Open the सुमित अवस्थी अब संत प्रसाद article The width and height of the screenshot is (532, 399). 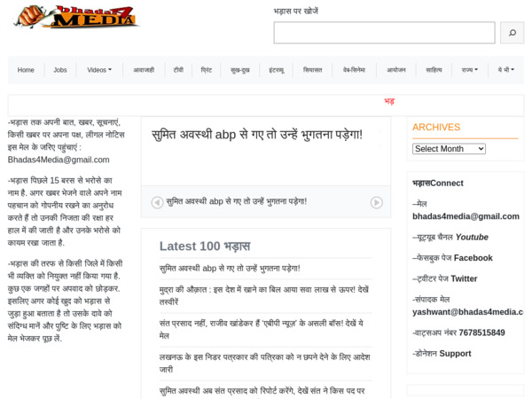[262, 391]
